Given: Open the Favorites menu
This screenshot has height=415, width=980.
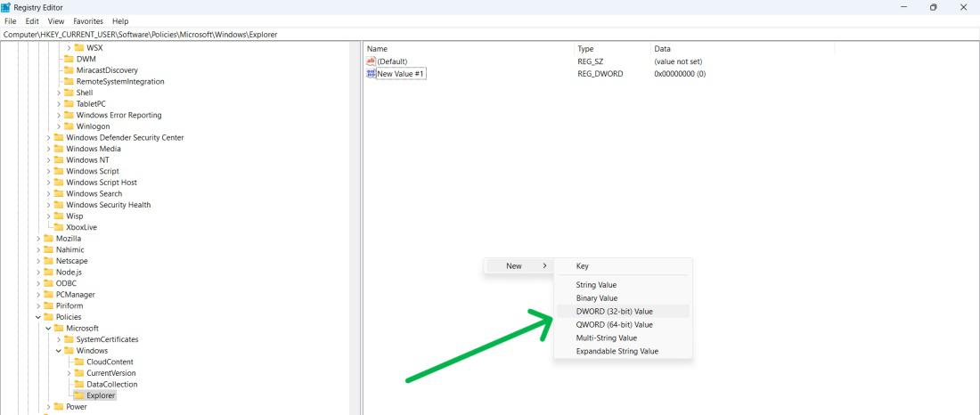Looking at the screenshot, I should pos(88,21).
